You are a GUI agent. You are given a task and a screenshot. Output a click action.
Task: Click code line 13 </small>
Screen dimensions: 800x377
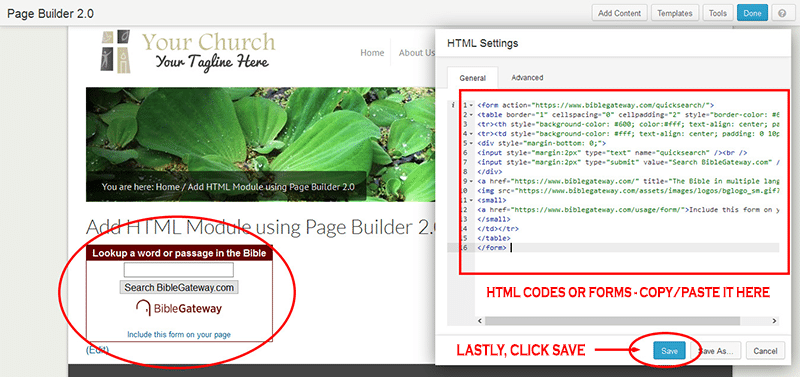tap(494, 219)
